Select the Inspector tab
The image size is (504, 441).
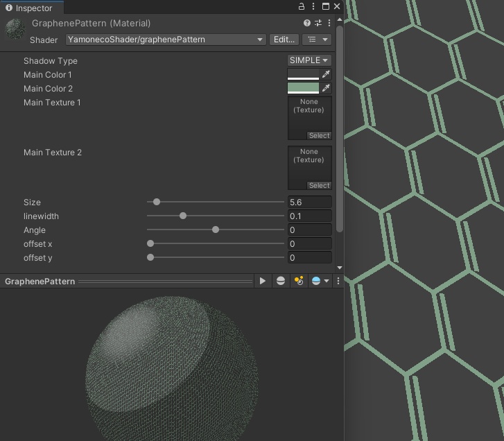(29, 8)
